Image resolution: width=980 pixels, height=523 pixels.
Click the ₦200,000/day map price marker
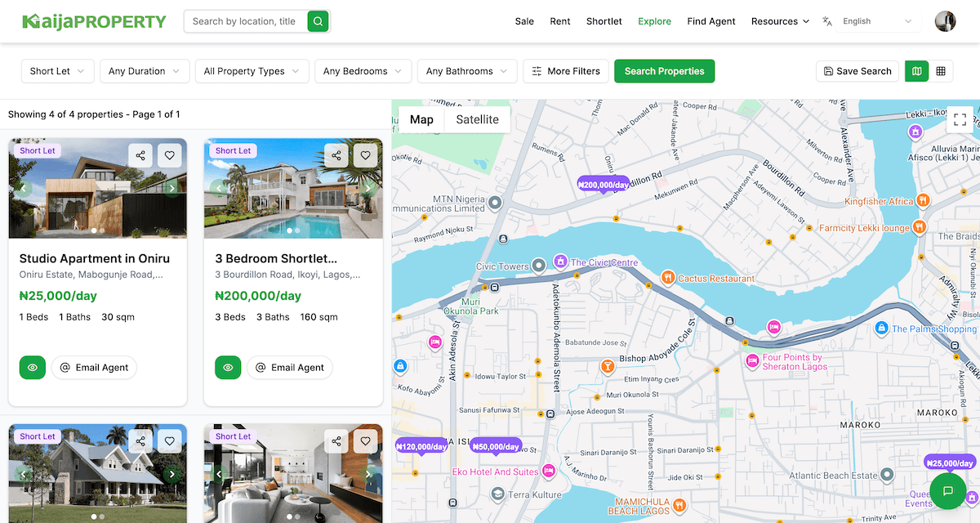tap(603, 186)
